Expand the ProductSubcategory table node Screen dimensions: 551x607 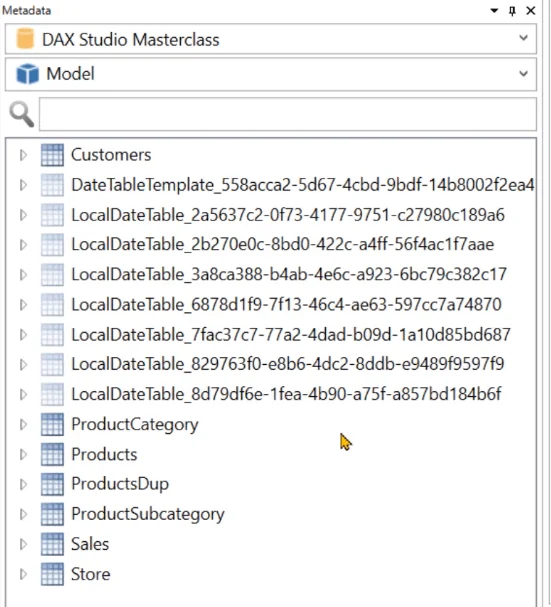pos(23,514)
